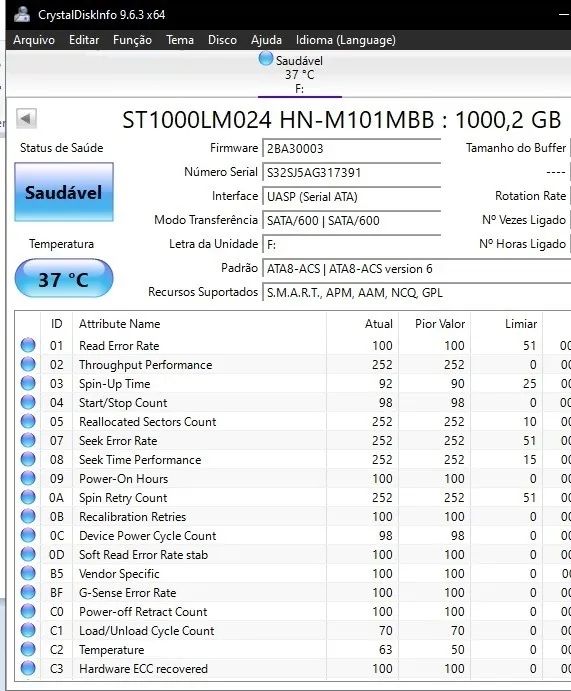
Task: Click the serial number field S32SJ5AG317391
Action: [x=352, y=172]
